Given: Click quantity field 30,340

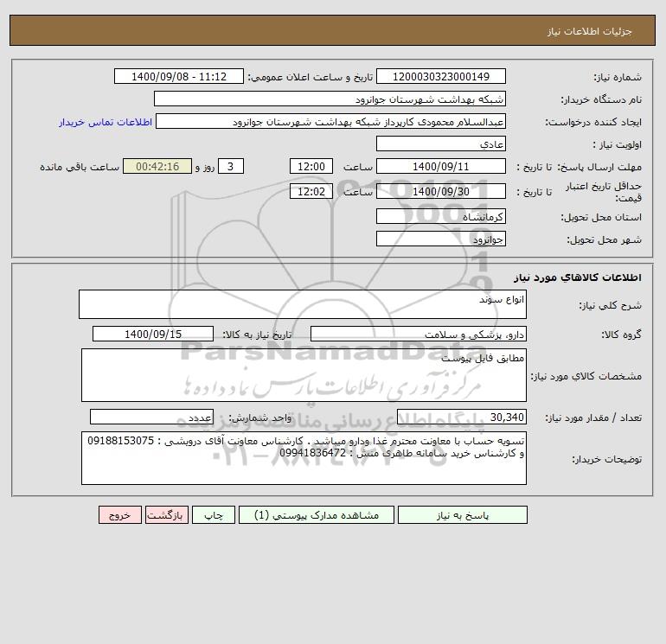Looking at the screenshot, I should pos(462,417).
